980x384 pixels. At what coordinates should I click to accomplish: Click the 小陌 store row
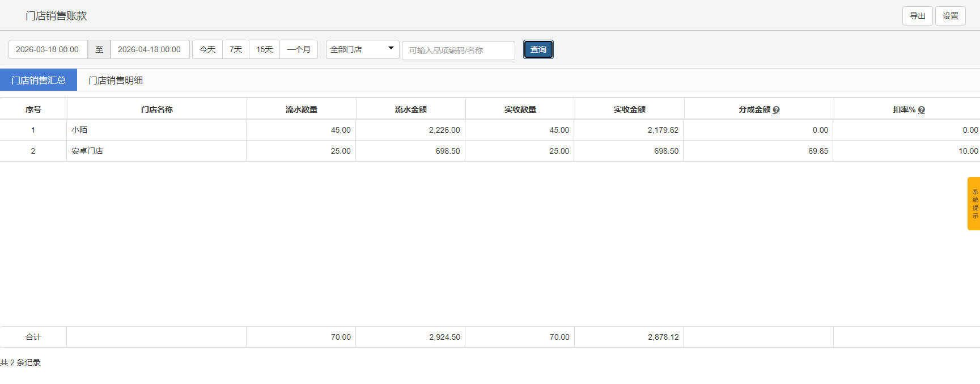click(x=490, y=130)
